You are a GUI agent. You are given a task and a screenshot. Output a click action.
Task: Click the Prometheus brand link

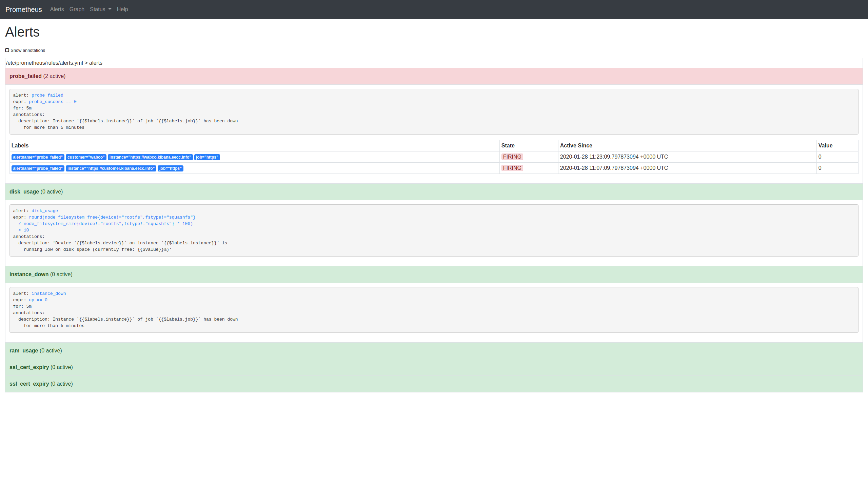pos(24,9)
